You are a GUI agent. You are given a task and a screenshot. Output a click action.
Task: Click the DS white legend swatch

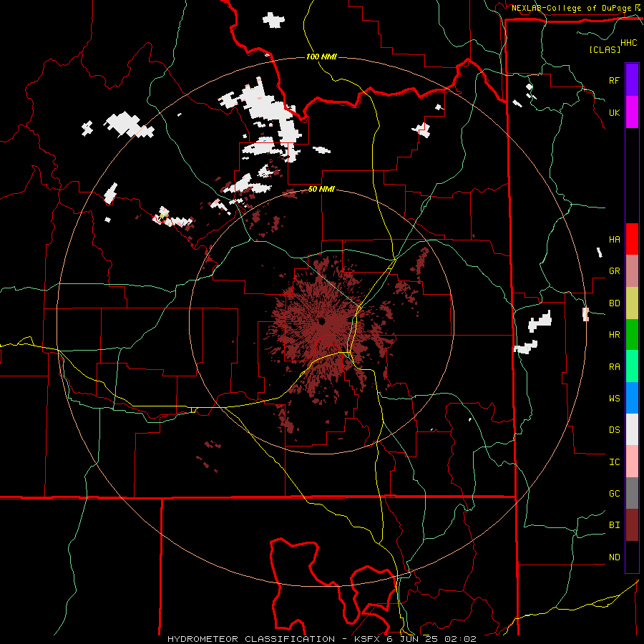(632, 429)
